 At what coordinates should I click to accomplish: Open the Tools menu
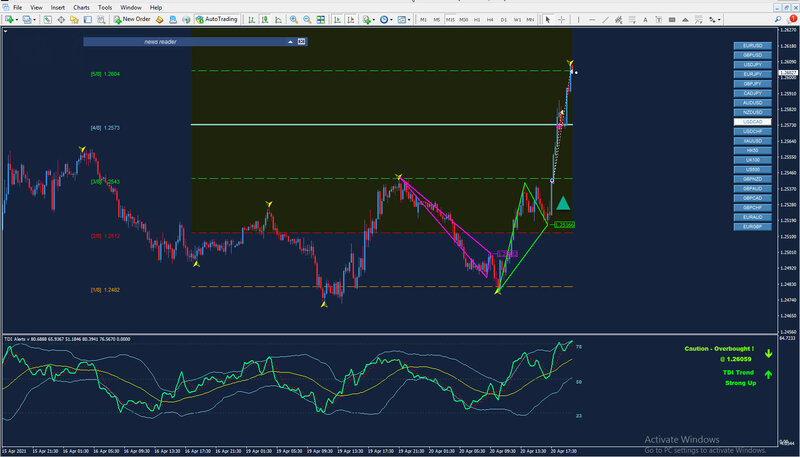(x=105, y=8)
